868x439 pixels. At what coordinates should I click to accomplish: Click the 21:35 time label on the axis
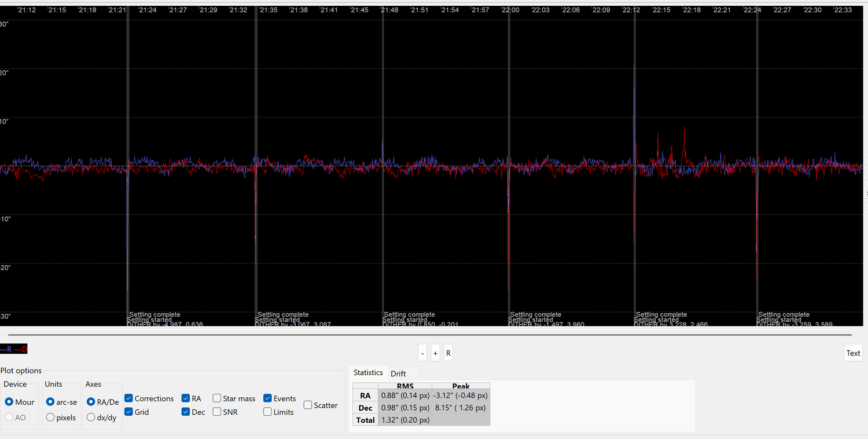[x=269, y=10]
